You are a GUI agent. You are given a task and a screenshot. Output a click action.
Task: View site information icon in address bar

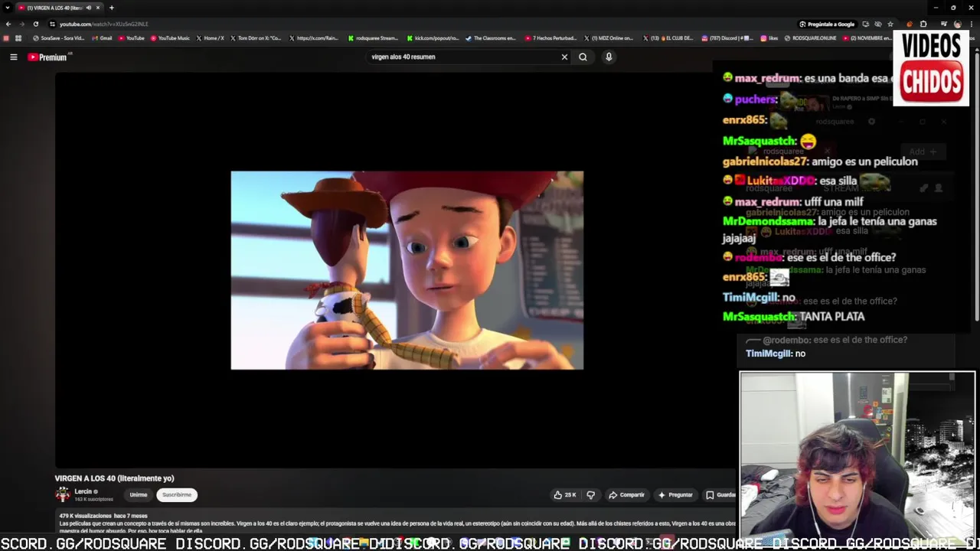click(x=52, y=24)
